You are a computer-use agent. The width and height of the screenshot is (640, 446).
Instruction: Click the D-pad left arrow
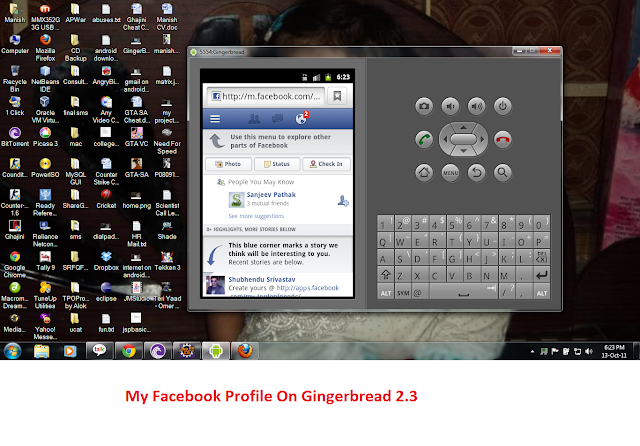pyautogui.click(x=444, y=139)
